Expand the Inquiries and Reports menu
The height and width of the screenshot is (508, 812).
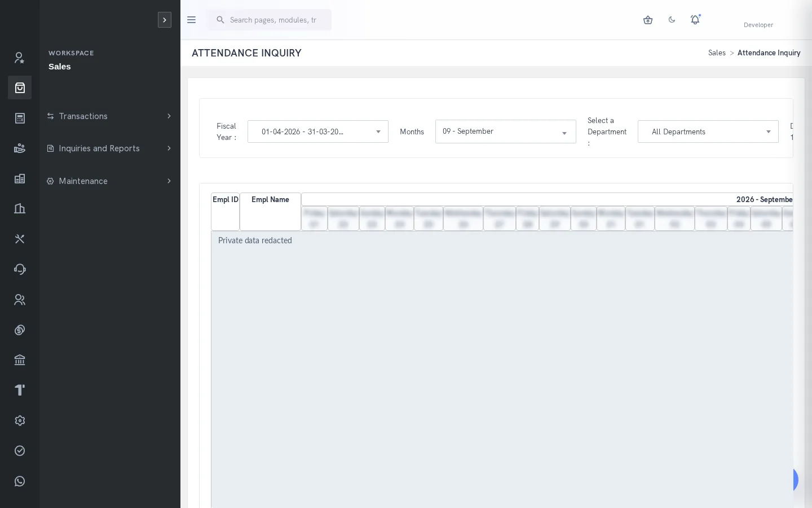[110, 148]
